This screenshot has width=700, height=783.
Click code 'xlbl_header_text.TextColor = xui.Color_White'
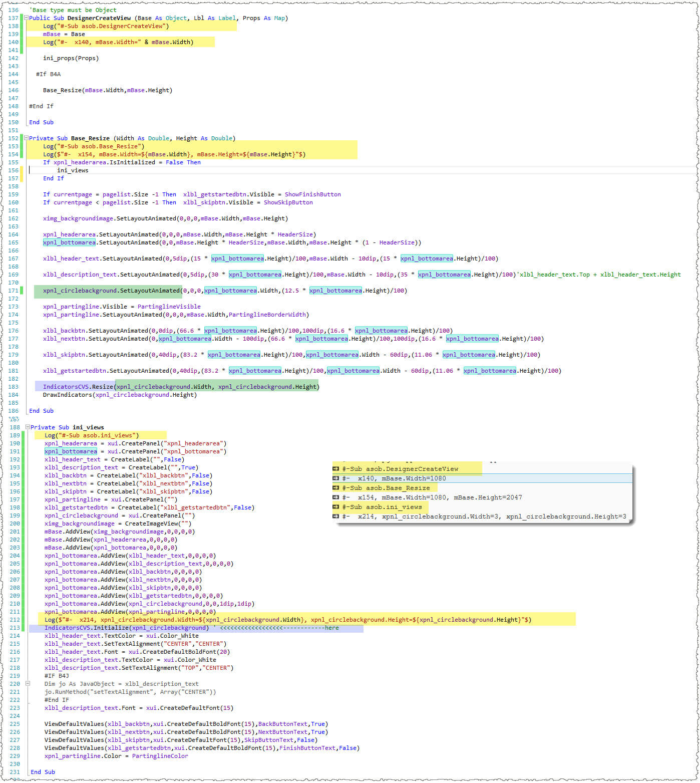pos(122,636)
